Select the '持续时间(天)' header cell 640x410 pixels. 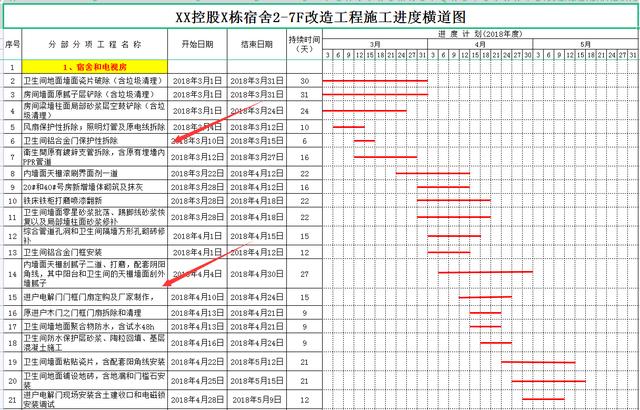point(304,45)
